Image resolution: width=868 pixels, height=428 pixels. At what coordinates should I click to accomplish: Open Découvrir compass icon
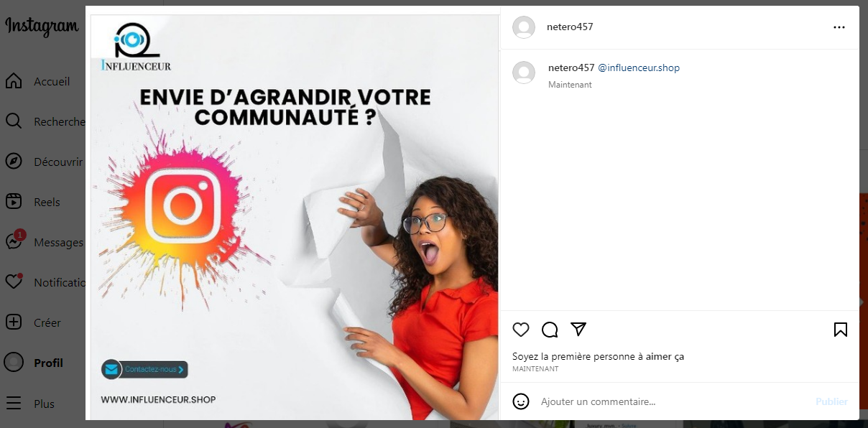[14, 162]
